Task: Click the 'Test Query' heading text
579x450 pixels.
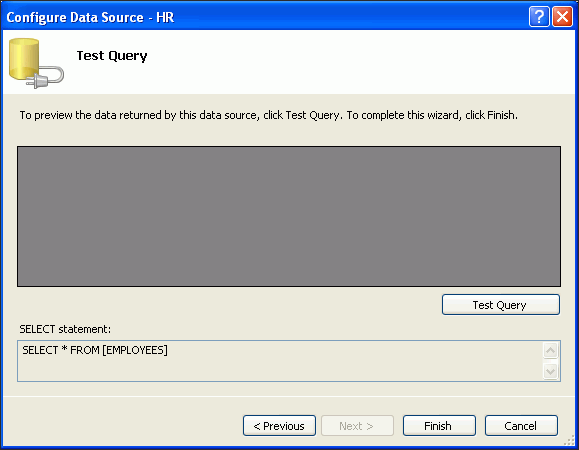Action: click(112, 56)
